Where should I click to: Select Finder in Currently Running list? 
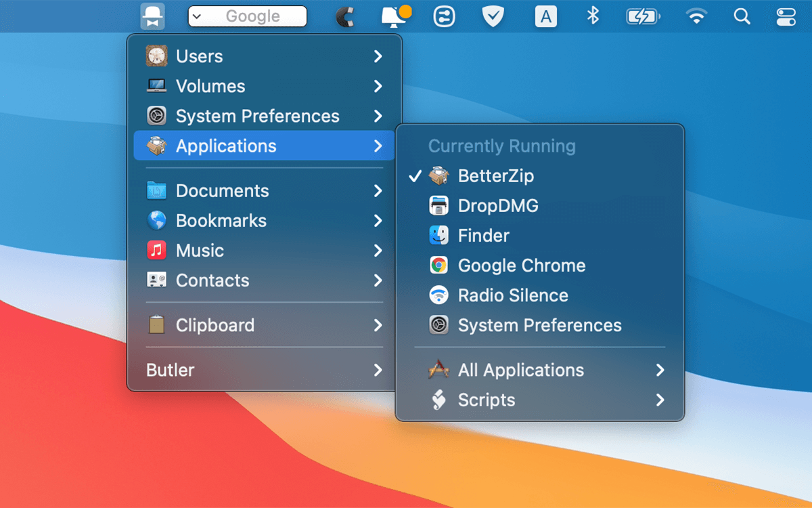point(540,236)
